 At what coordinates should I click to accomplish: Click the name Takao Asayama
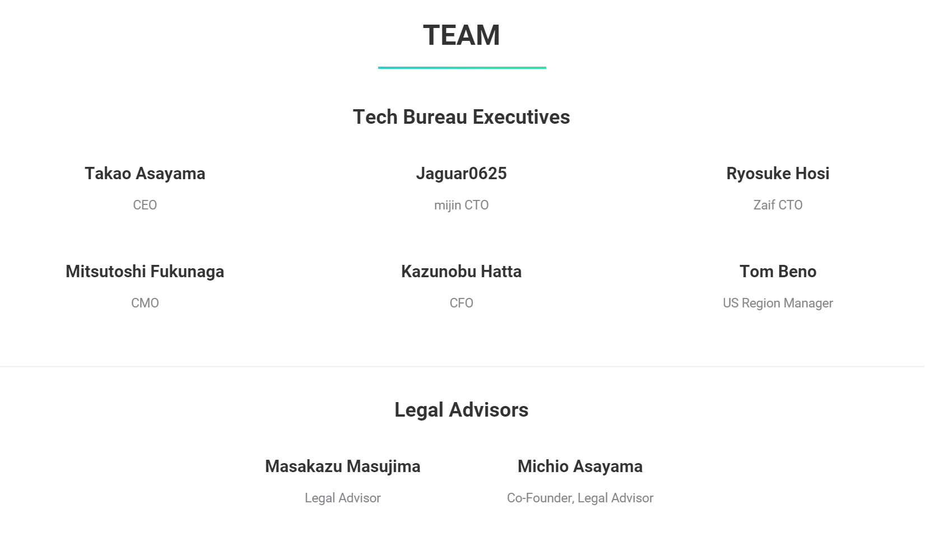click(x=145, y=174)
